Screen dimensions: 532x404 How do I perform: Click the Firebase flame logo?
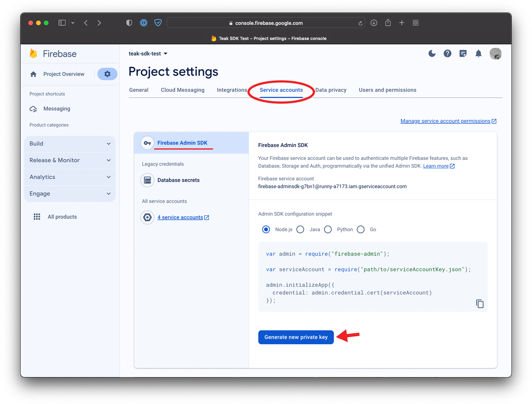click(34, 53)
